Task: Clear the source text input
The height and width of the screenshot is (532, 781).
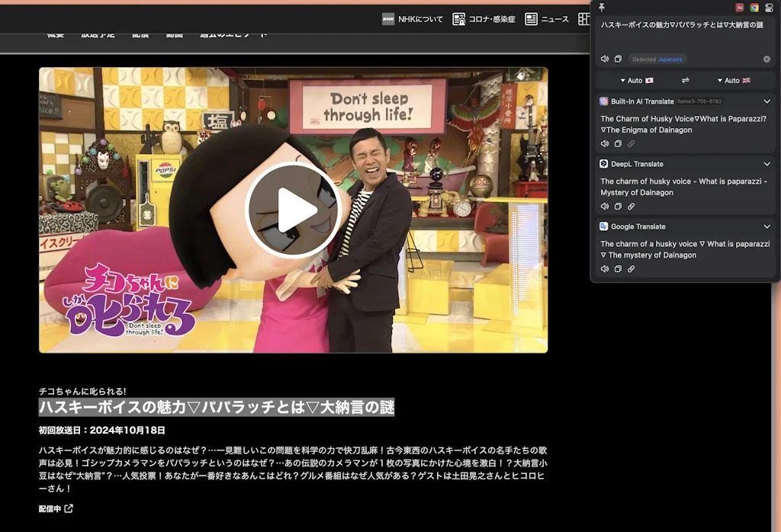Action: [767, 59]
